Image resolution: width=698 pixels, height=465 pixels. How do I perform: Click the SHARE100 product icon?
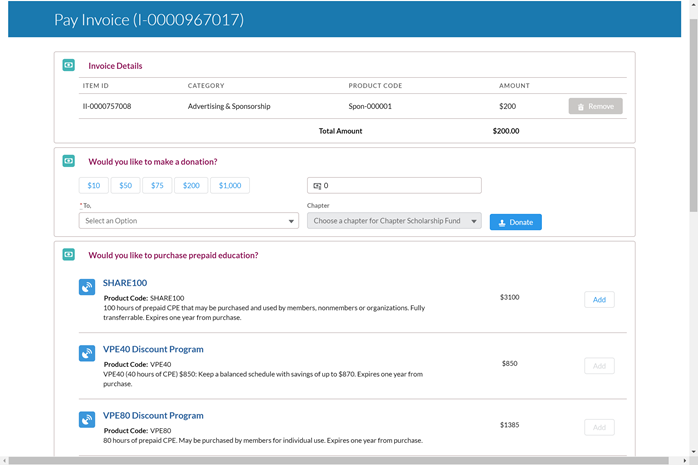click(87, 288)
